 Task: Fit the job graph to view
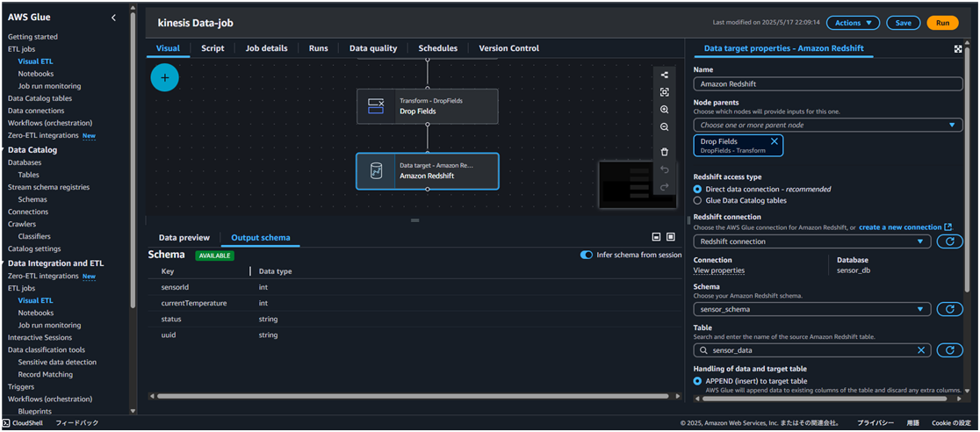[x=665, y=92]
